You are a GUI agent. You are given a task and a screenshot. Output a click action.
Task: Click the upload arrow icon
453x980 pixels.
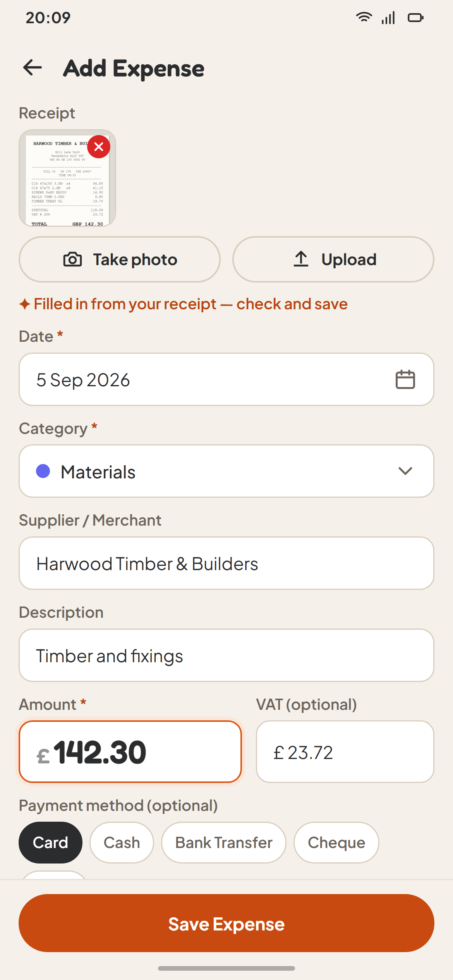pyautogui.click(x=301, y=259)
